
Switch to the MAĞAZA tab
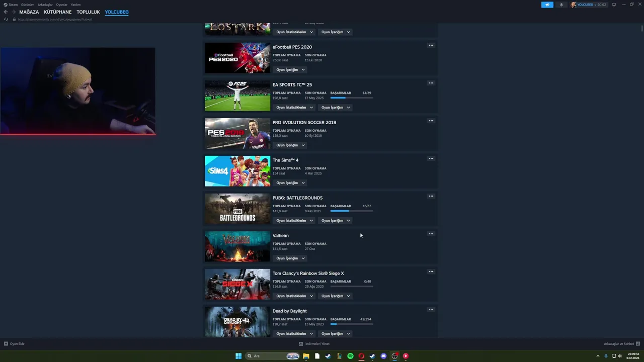click(29, 12)
